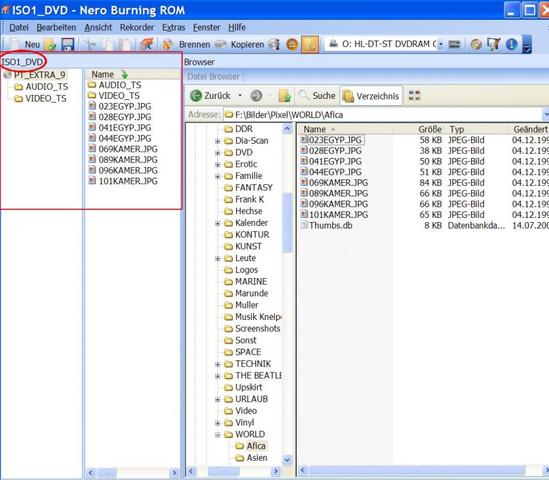The image size is (549, 480).
Task: Launch the Cover Designer icon
Action: [476, 44]
